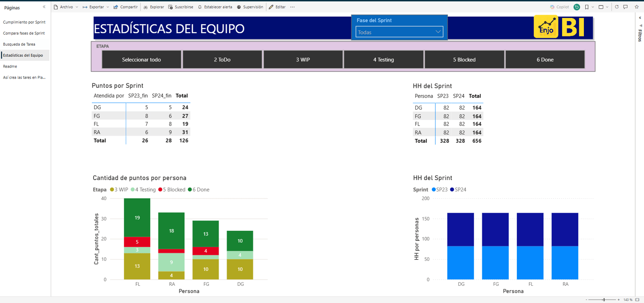Toggle the 5 Blocked etapa slicer button
The width and height of the screenshot is (644, 303).
(x=464, y=60)
